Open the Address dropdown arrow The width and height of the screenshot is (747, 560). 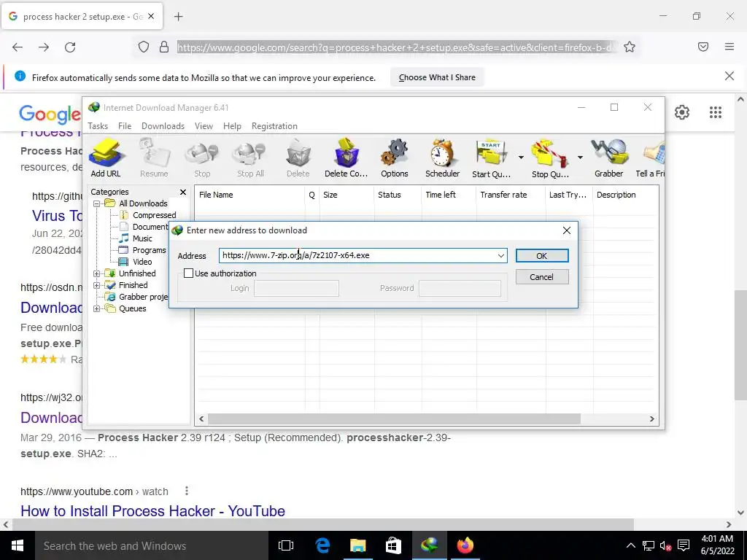(x=500, y=256)
